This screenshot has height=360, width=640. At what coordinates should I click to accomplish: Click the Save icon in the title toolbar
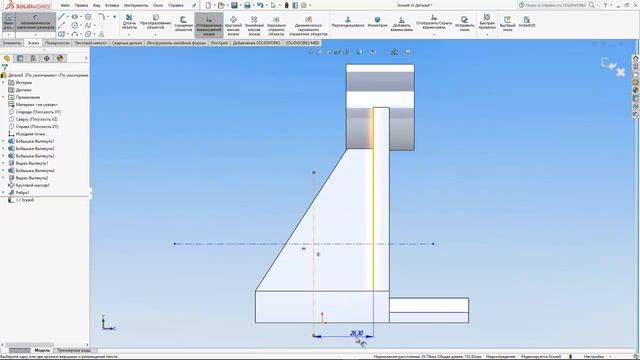234,5
